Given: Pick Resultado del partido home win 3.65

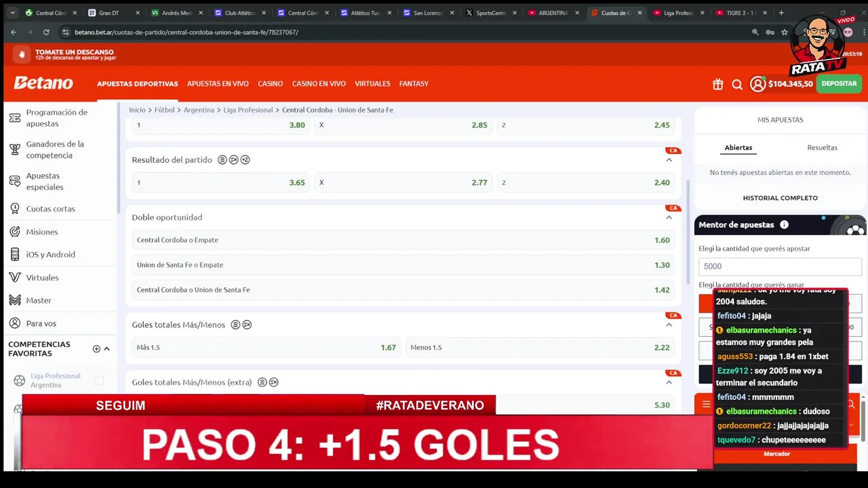Looking at the screenshot, I should (220, 182).
